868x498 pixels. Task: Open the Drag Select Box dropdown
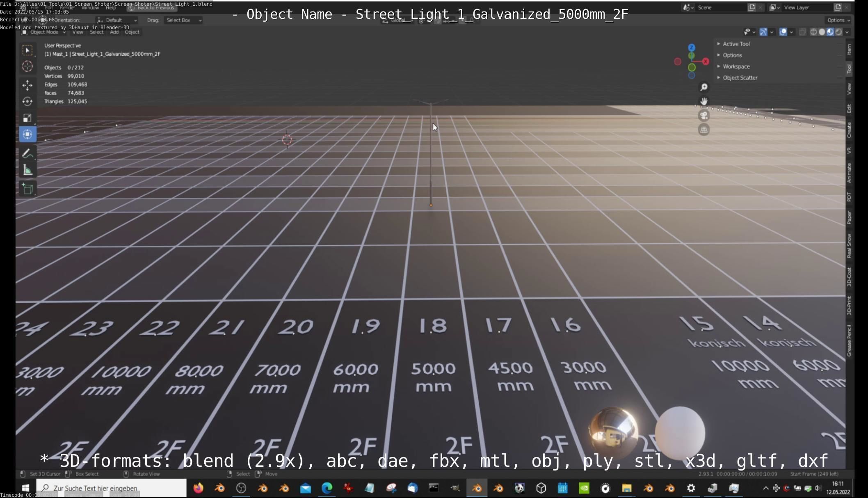(183, 20)
